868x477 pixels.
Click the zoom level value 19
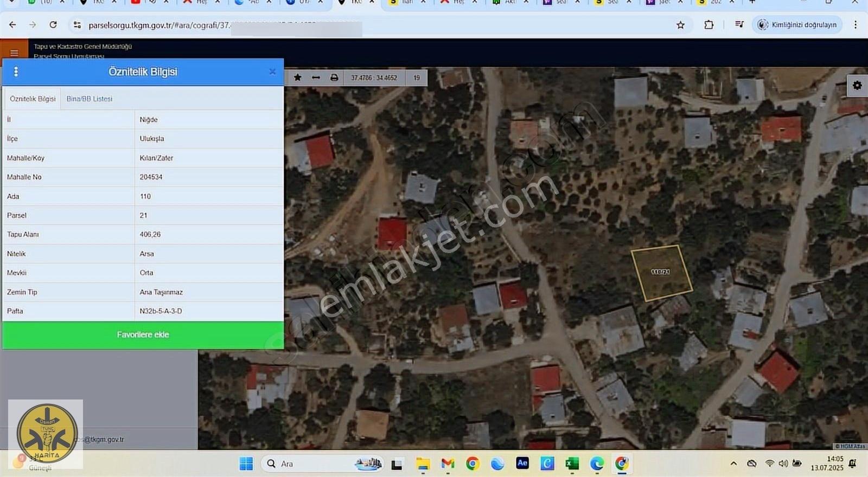[417, 78]
